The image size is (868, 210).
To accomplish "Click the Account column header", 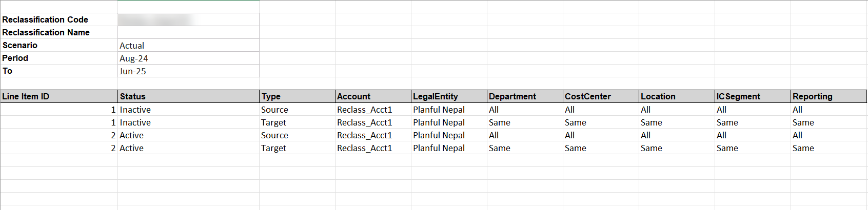I will pyautogui.click(x=373, y=96).
